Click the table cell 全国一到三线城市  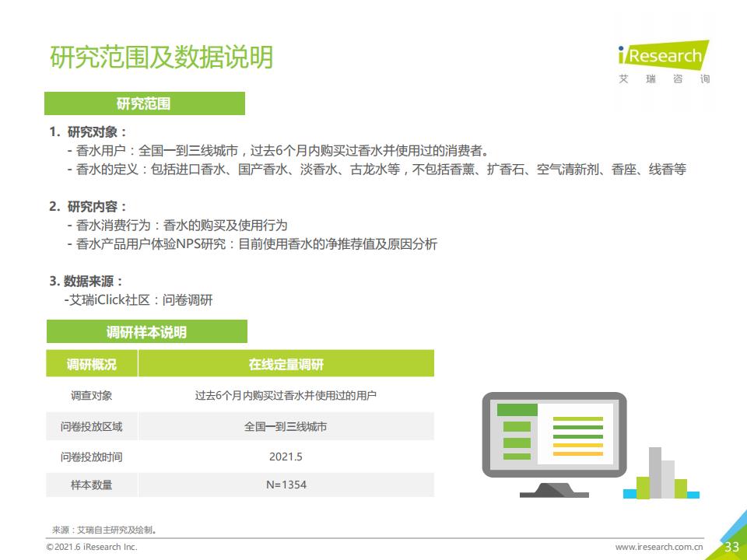click(286, 426)
